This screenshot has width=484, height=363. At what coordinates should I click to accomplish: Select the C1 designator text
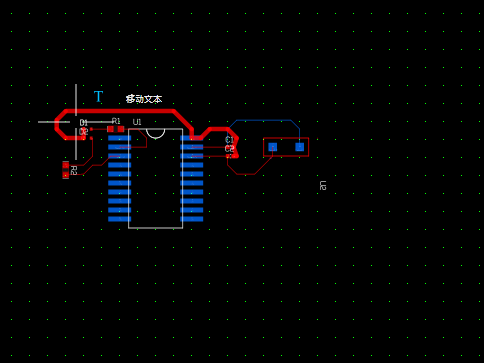pyautogui.click(x=230, y=140)
